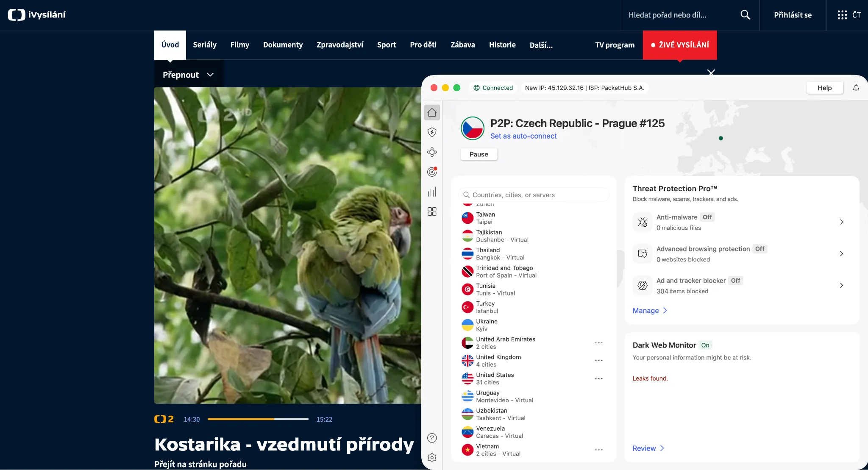Click the ivysilani search magnifier icon
The image size is (868, 470).
point(745,14)
